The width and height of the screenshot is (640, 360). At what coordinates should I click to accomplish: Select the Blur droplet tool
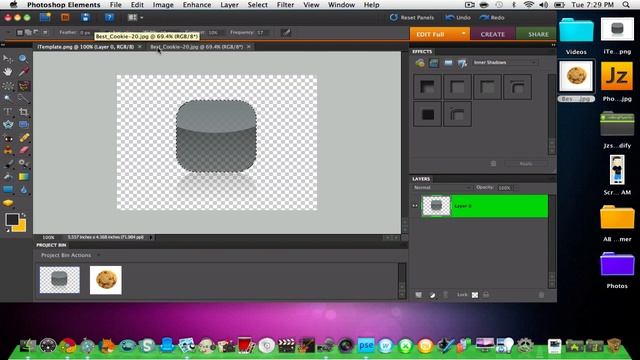pos(24,190)
